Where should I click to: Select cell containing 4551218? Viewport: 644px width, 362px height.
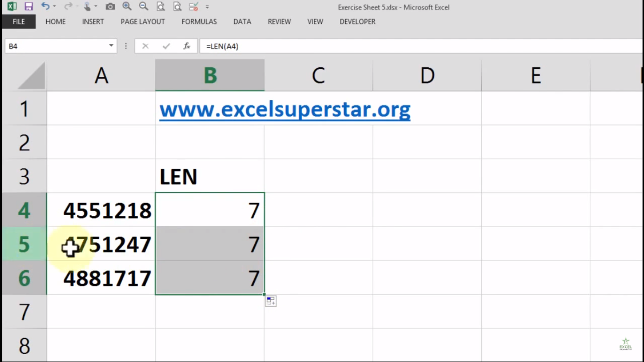(101, 210)
